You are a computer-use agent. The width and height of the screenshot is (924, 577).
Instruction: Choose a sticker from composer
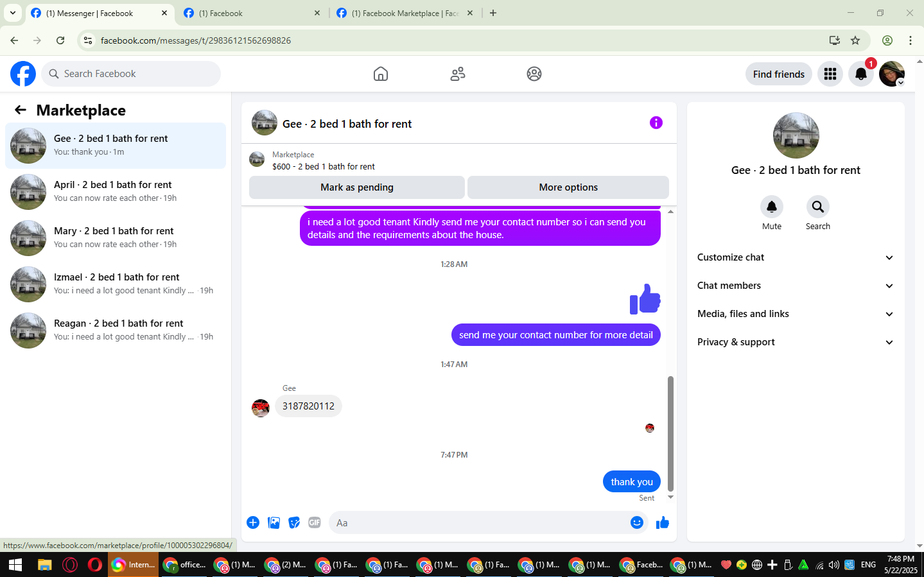coord(294,522)
